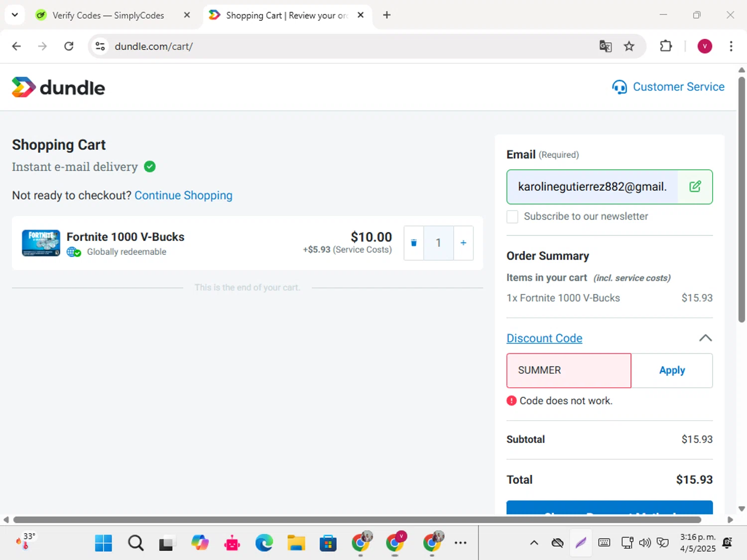Open the weather widget showing 33°
This screenshot has height=560, width=747.
coord(26,541)
